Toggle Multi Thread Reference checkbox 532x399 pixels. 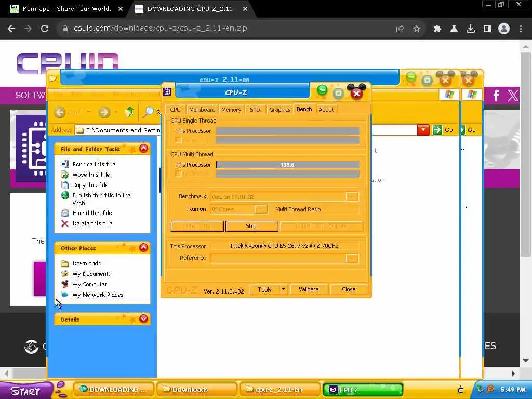click(178, 174)
